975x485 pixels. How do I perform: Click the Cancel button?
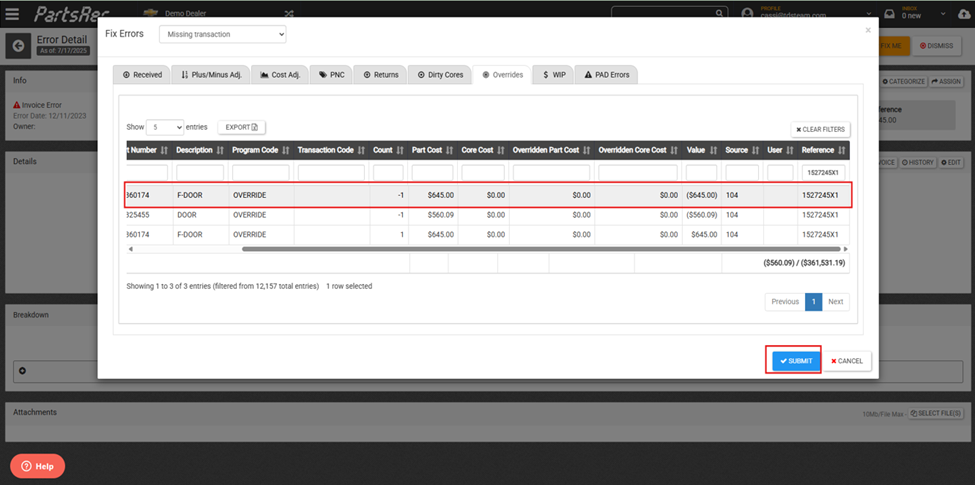(x=848, y=361)
